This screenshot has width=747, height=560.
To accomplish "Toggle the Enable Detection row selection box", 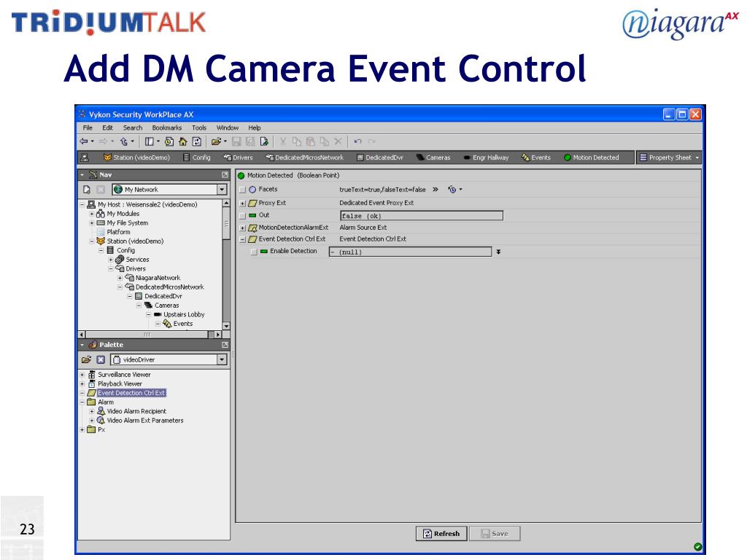I will tap(254, 252).
